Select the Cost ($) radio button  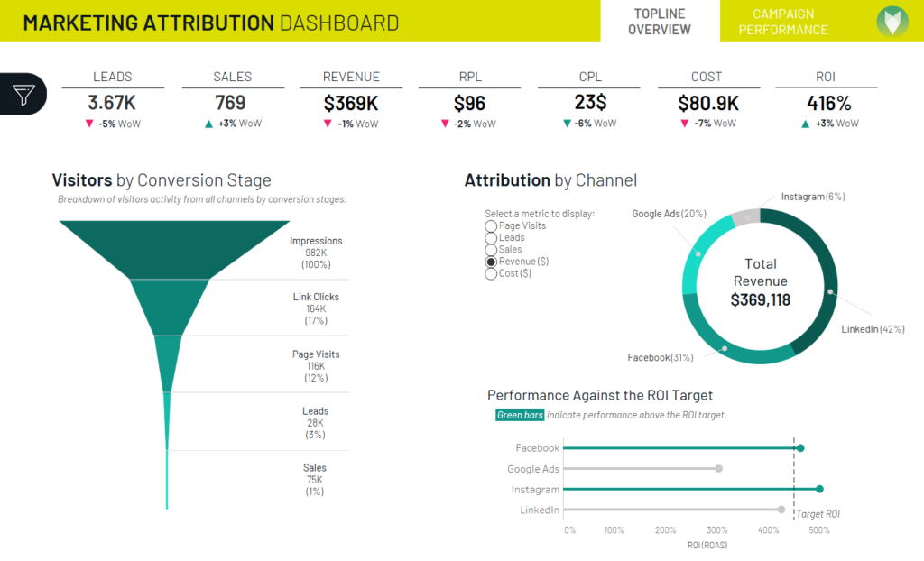[491, 274]
